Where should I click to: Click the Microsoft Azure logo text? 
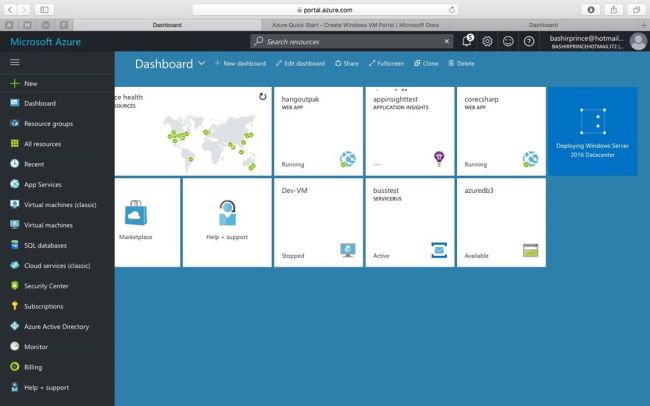click(45, 41)
